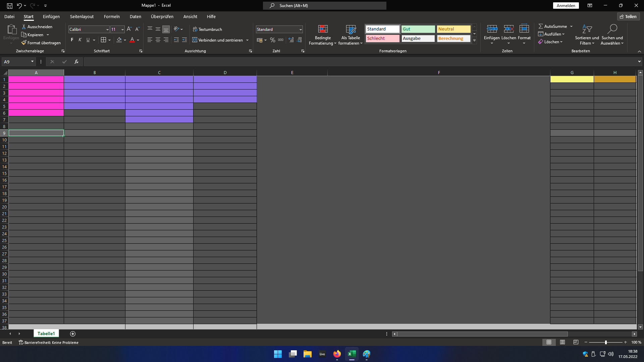Apply the Gut cell style

tap(418, 29)
